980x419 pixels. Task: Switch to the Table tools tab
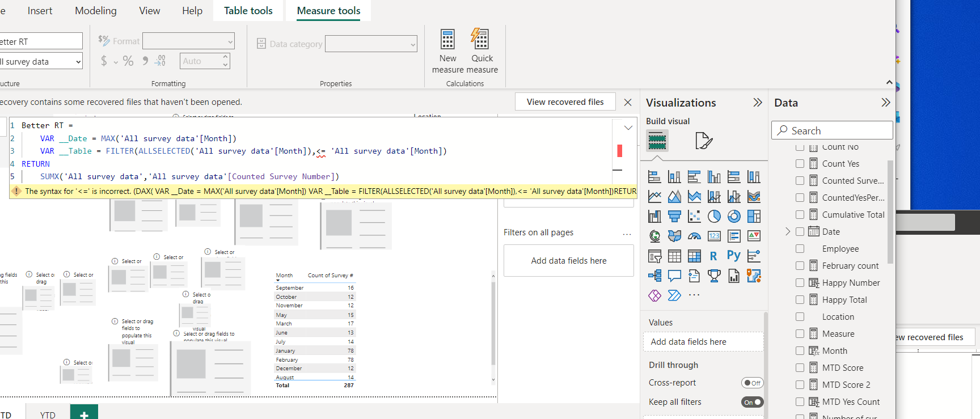click(248, 11)
